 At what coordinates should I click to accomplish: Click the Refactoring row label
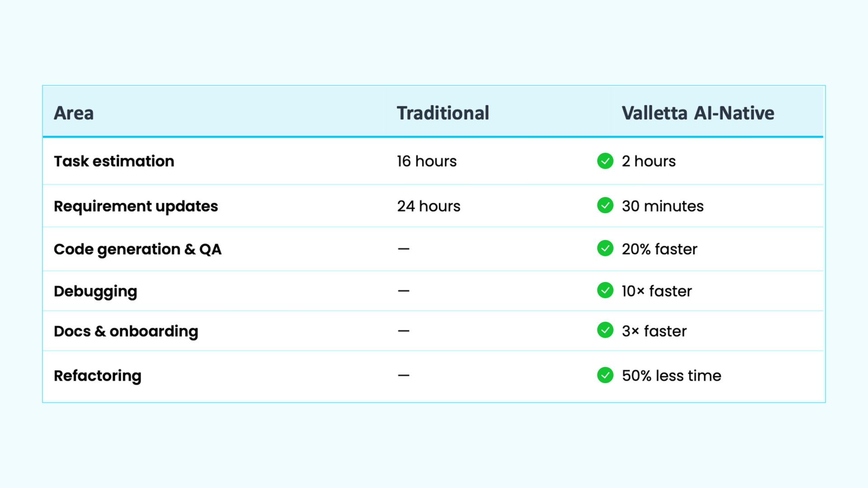[x=98, y=376]
